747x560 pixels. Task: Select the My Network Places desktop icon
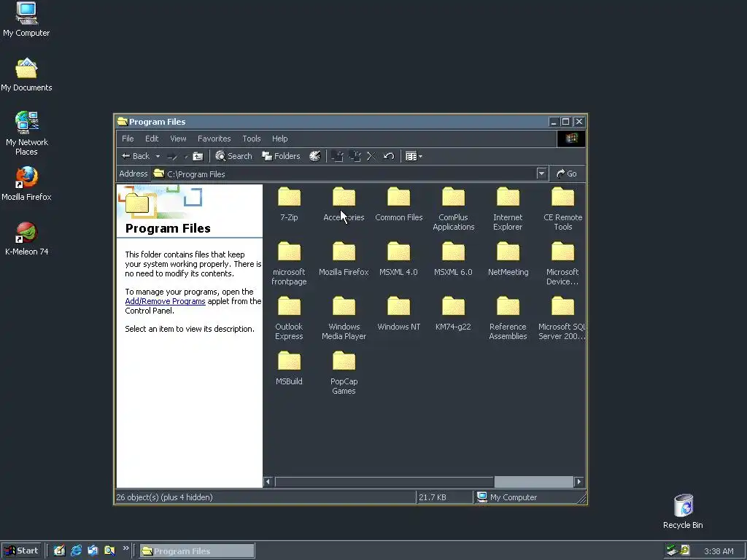pos(27,133)
